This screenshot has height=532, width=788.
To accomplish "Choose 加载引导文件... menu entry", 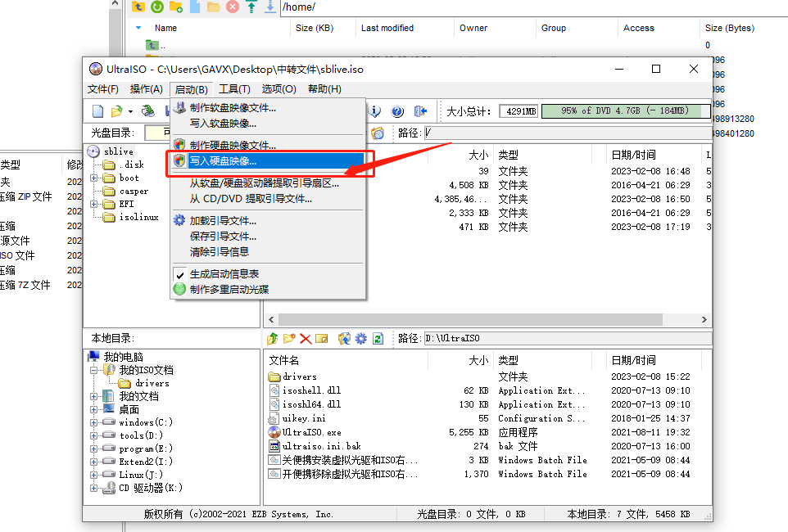I will 268,221.
